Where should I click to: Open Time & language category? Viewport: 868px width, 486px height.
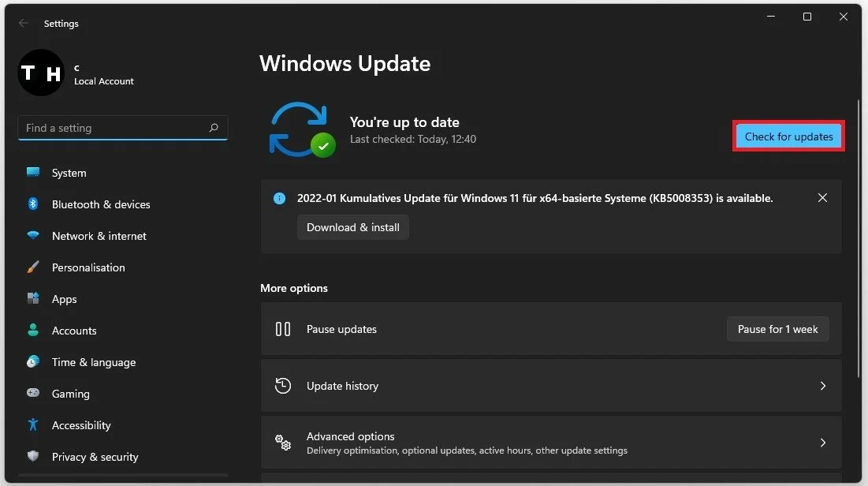tap(123, 362)
